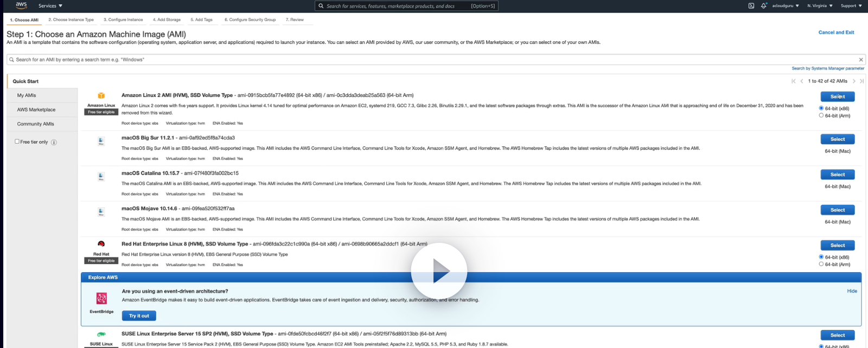Click the large video play button overlay
868x348 pixels.
(439, 271)
